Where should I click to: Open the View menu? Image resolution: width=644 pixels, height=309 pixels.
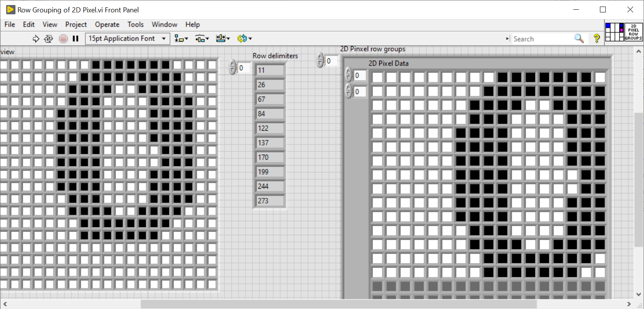click(x=50, y=24)
